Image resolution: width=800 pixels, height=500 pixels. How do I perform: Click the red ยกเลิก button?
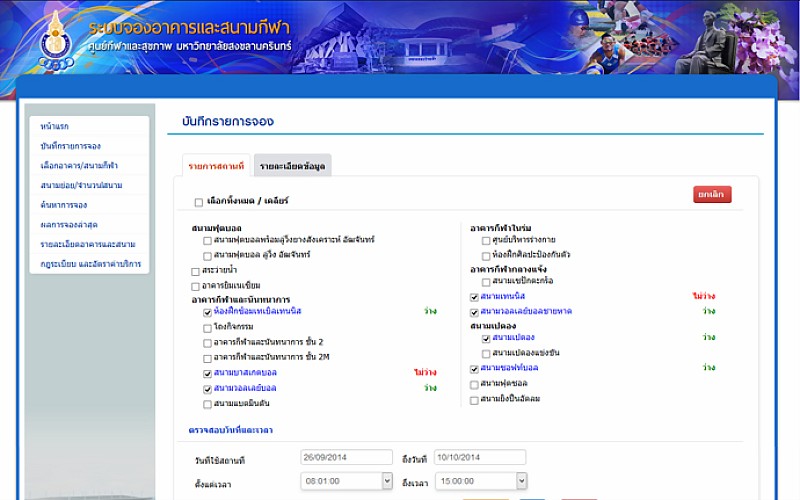(712, 194)
